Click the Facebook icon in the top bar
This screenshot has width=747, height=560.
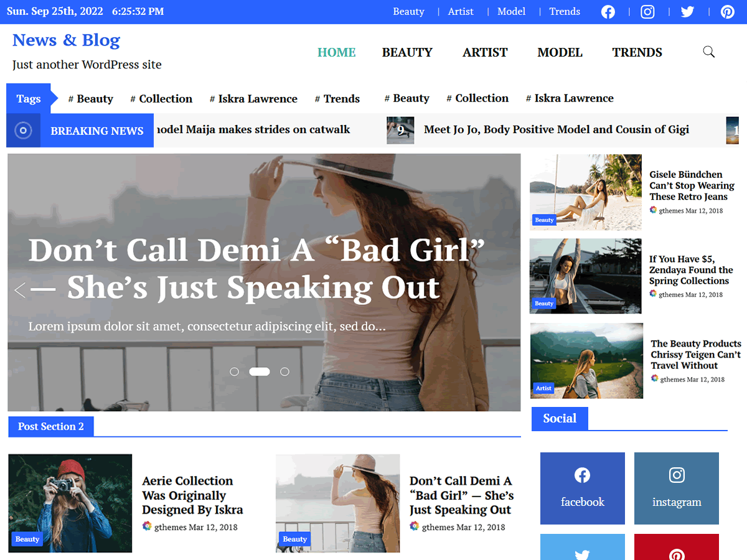coord(608,11)
